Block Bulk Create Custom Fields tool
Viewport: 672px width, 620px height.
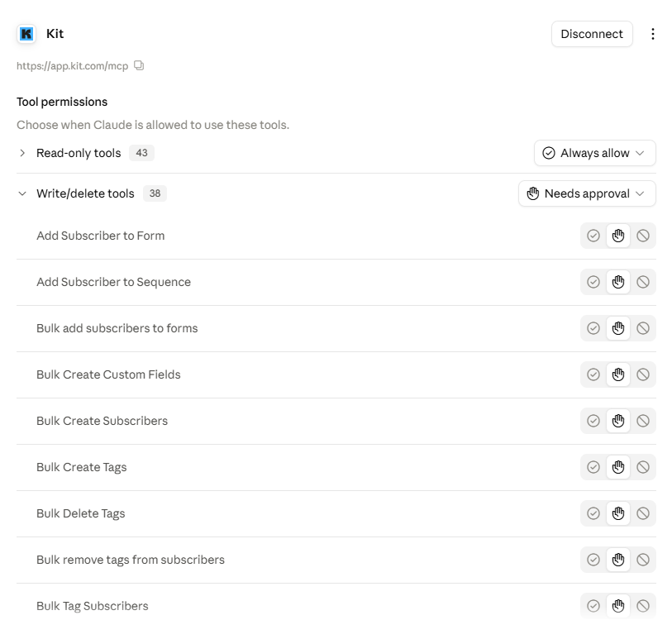(643, 374)
